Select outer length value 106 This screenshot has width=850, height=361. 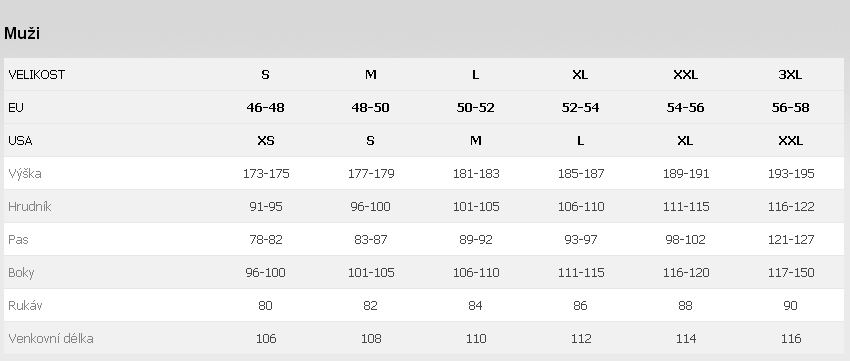(265, 339)
